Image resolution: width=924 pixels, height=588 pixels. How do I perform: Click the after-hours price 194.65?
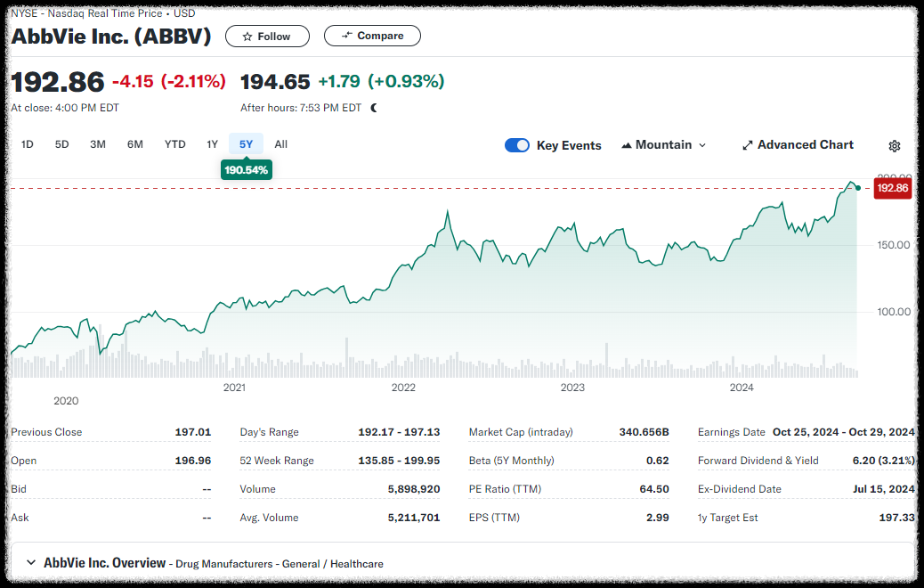(275, 81)
